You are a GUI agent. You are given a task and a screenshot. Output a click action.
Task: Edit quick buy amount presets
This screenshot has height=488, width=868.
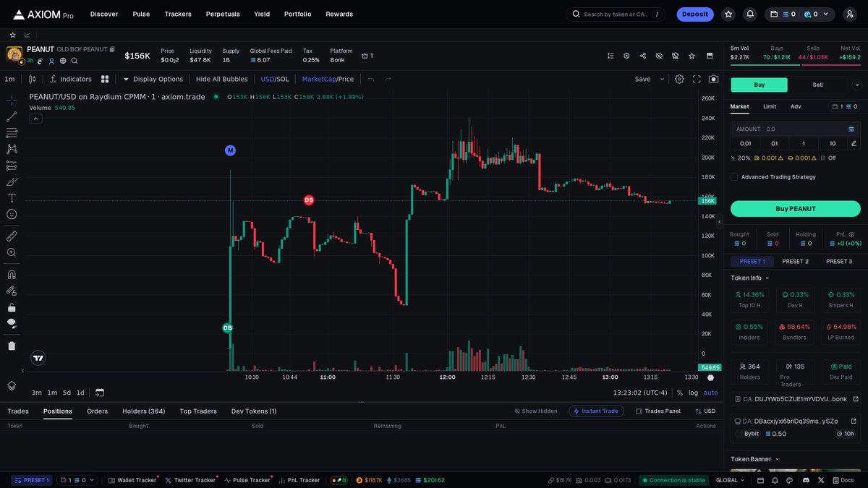(x=854, y=143)
